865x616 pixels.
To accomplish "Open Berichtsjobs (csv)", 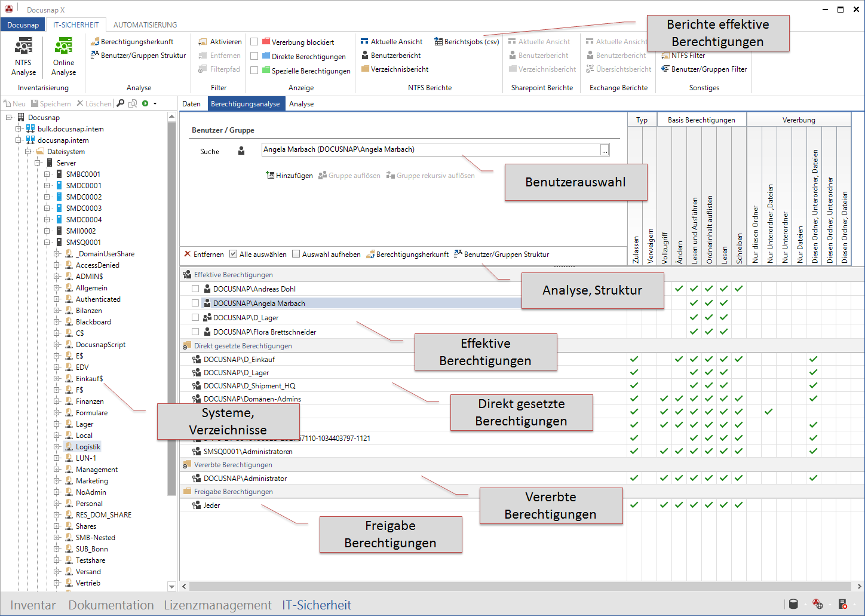I will [x=467, y=42].
